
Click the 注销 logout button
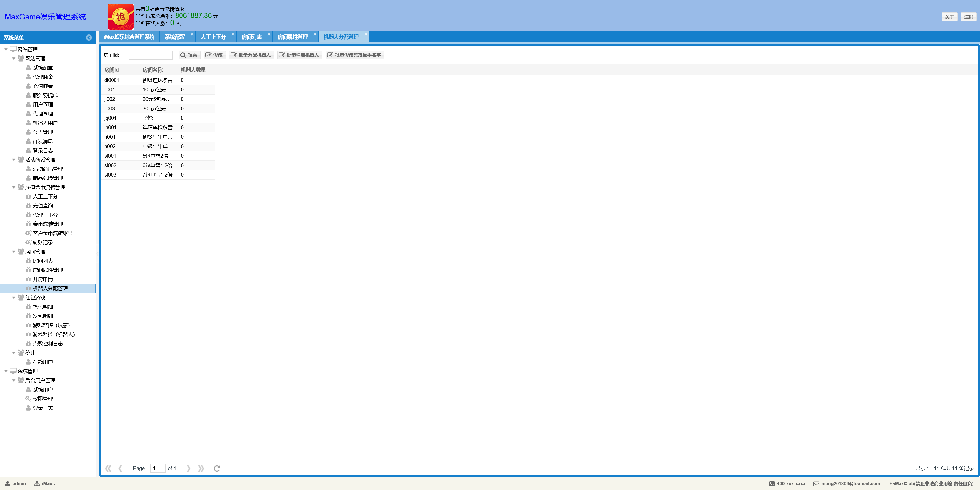pos(968,17)
